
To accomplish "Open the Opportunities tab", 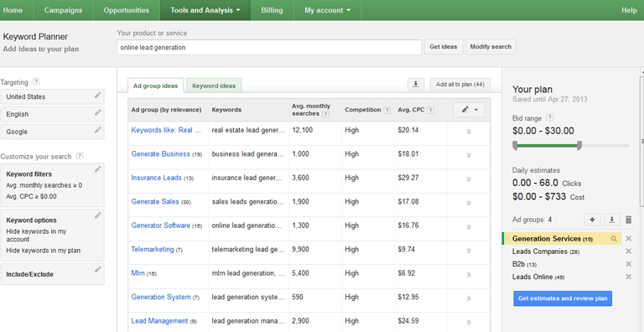I will coord(127,10).
